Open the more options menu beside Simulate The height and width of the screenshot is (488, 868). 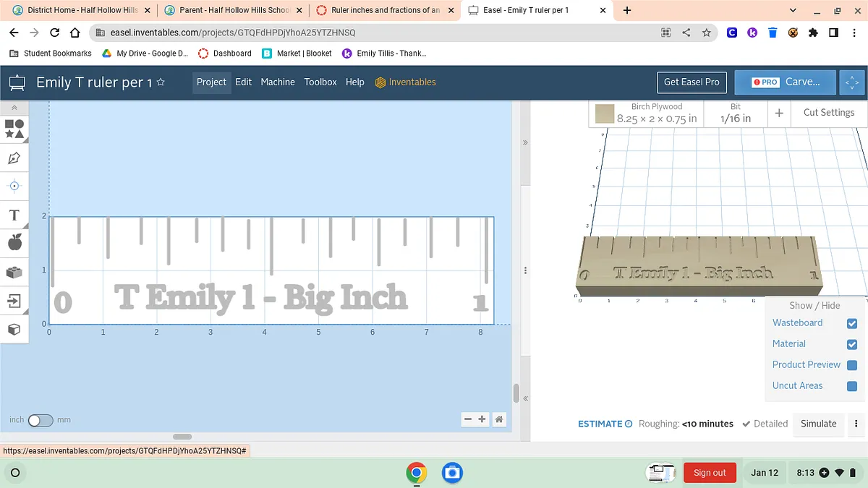coord(856,424)
